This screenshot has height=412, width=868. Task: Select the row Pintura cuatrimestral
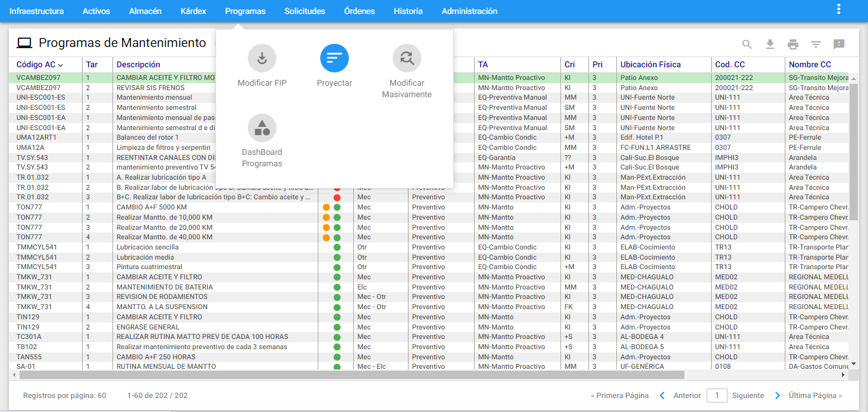pos(429,267)
